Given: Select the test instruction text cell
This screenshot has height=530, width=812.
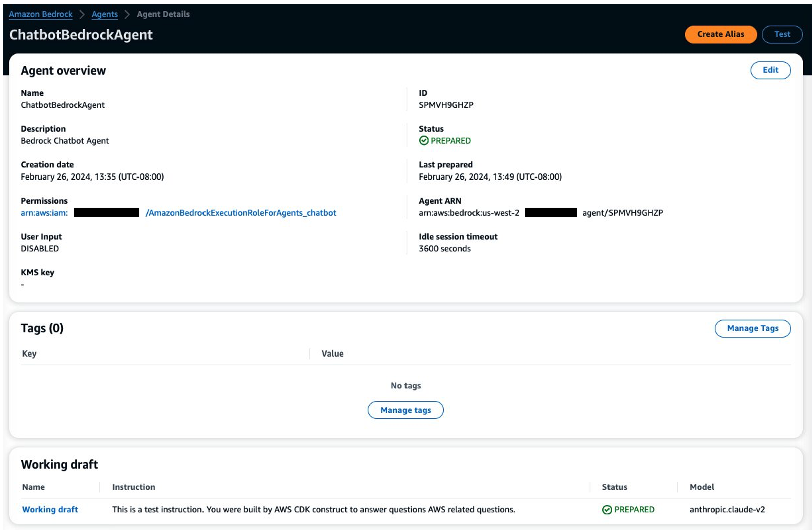Looking at the screenshot, I should pyautogui.click(x=314, y=509).
